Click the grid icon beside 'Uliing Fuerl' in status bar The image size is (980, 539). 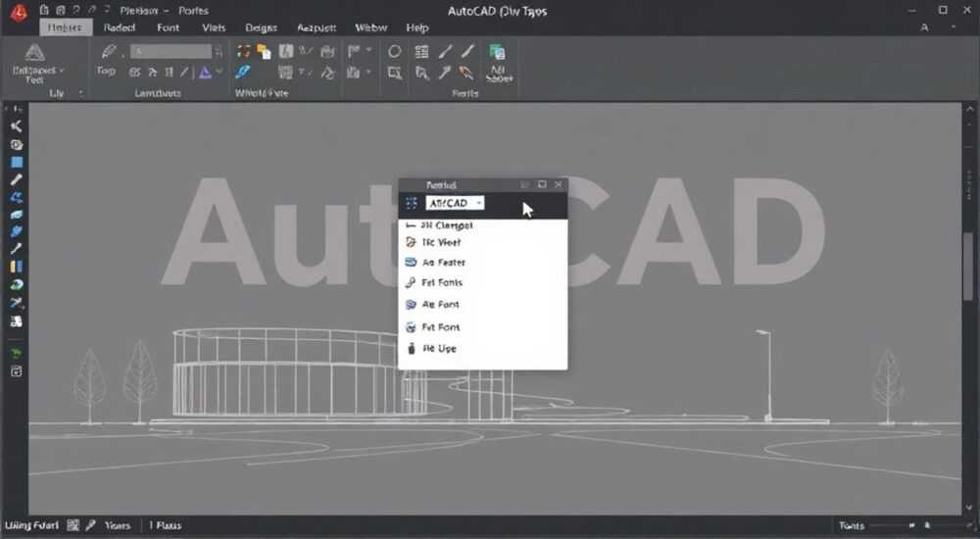tap(73, 525)
